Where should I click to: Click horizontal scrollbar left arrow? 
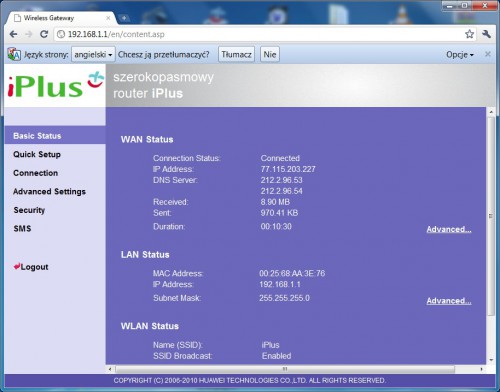click(x=110, y=369)
